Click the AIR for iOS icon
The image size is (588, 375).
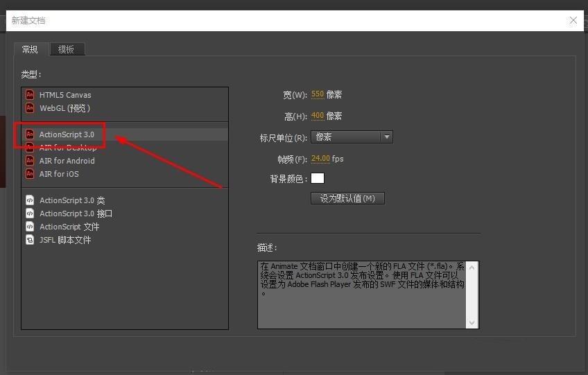coord(30,173)
